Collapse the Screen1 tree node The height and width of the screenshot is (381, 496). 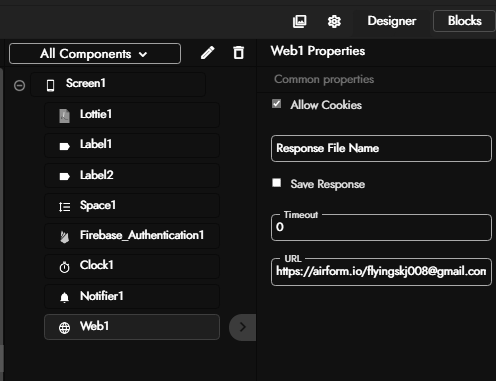[19, 85]
